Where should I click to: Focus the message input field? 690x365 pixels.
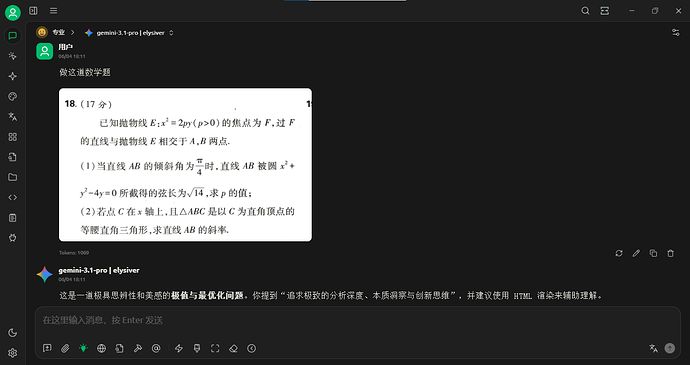click(357, 320)
